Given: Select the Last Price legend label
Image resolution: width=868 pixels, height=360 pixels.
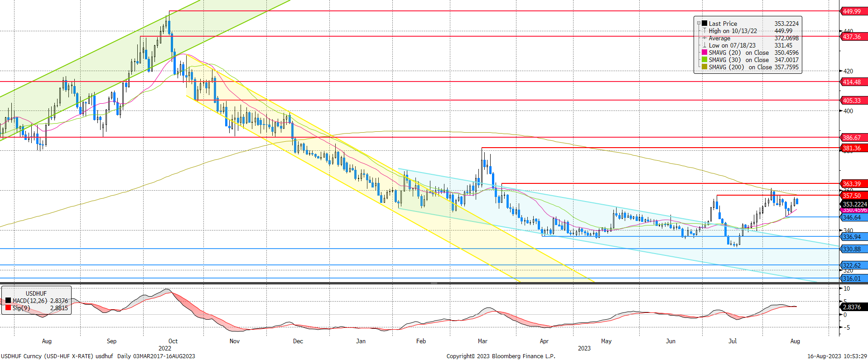Looking at the screenshot, I should [723, 24].
